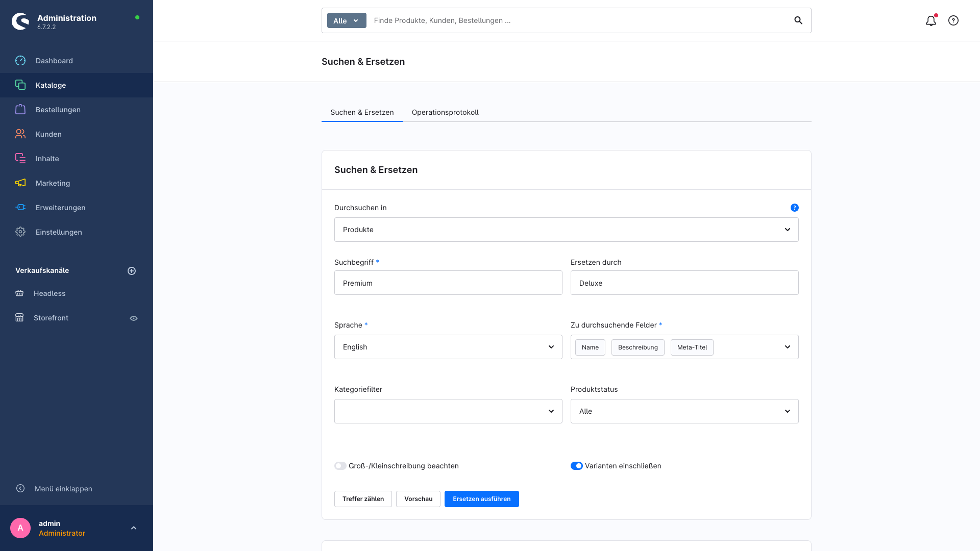This screenshot has width=980, height=551.
Task: Disable Varianten einschließen switch
Action: pyautogui.click(x=577, y=466)
